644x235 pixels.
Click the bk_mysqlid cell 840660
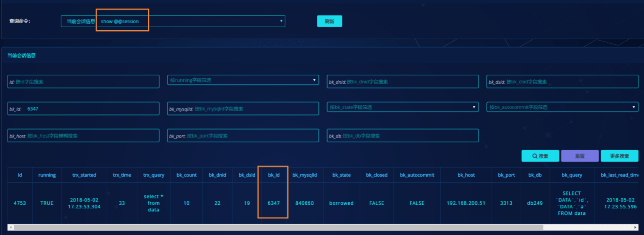click(304, 203)
